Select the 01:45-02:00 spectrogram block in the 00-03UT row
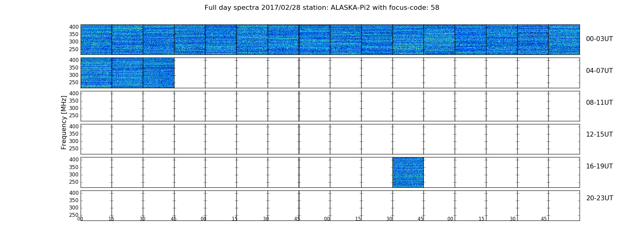 (283, 40)
